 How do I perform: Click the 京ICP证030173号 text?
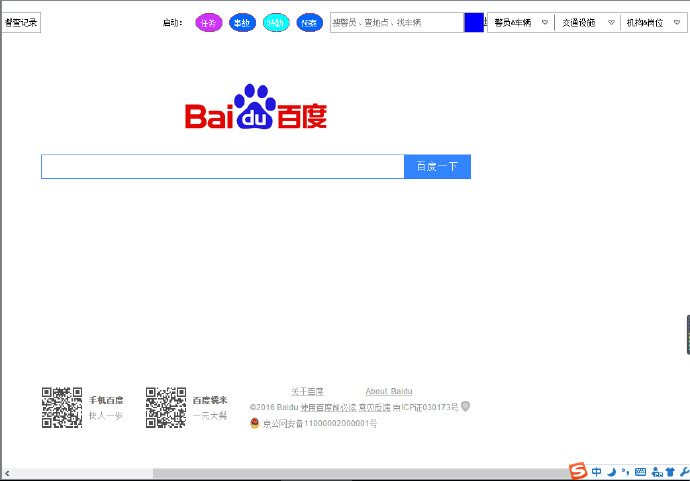click(426, 408)
